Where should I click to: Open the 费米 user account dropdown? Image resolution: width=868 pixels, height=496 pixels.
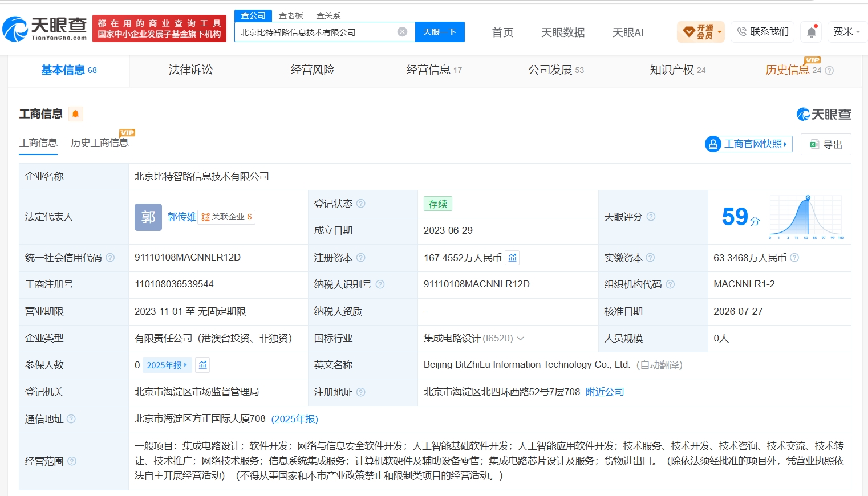click(x=847, y=32)
